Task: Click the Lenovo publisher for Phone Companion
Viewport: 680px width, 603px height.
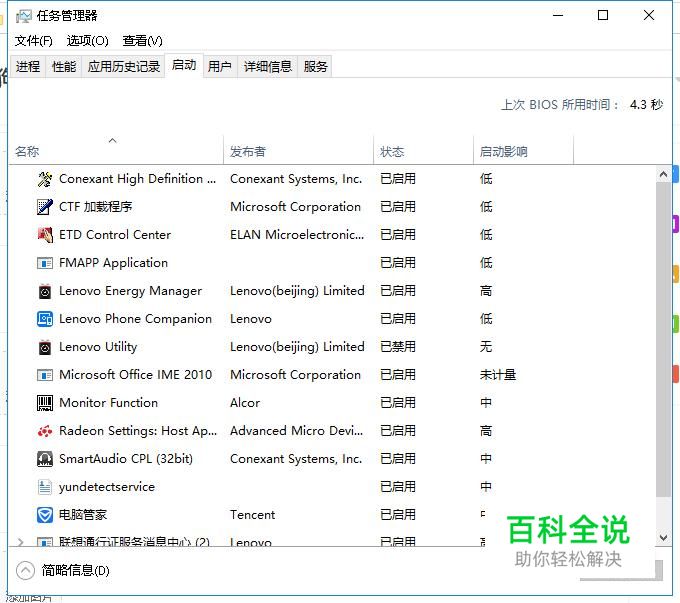Action: click(x=251, y=319)
